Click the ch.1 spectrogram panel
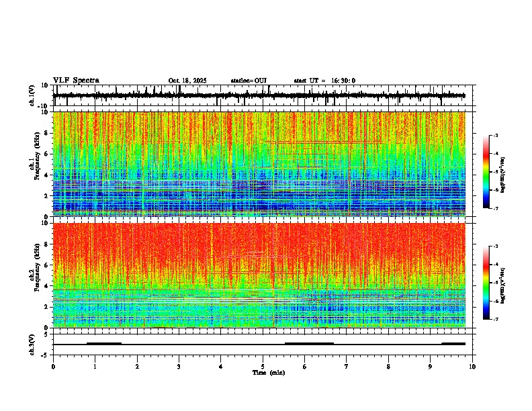Image resolution: width=532 pixels, height=411 pixels. click(259, 164)
